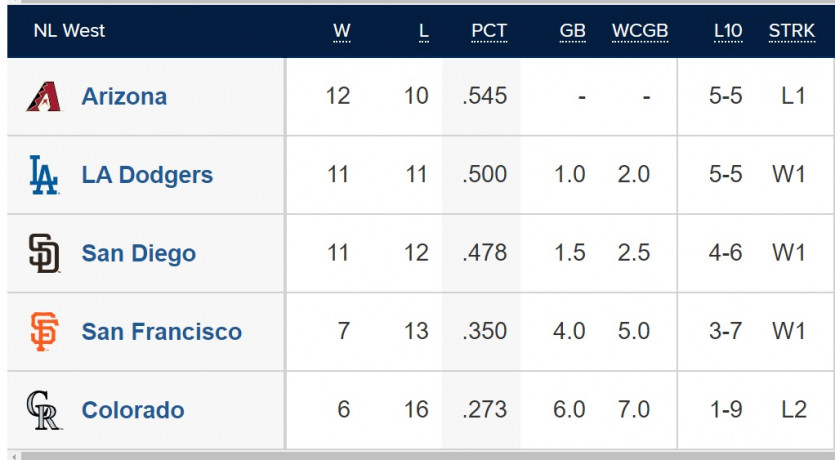Select the PCT column header

488,31
